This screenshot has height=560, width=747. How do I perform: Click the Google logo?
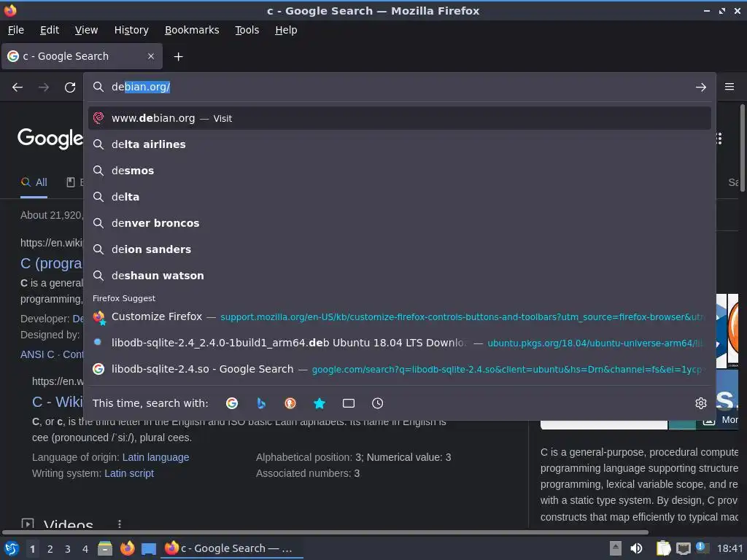tap(50, 138)
